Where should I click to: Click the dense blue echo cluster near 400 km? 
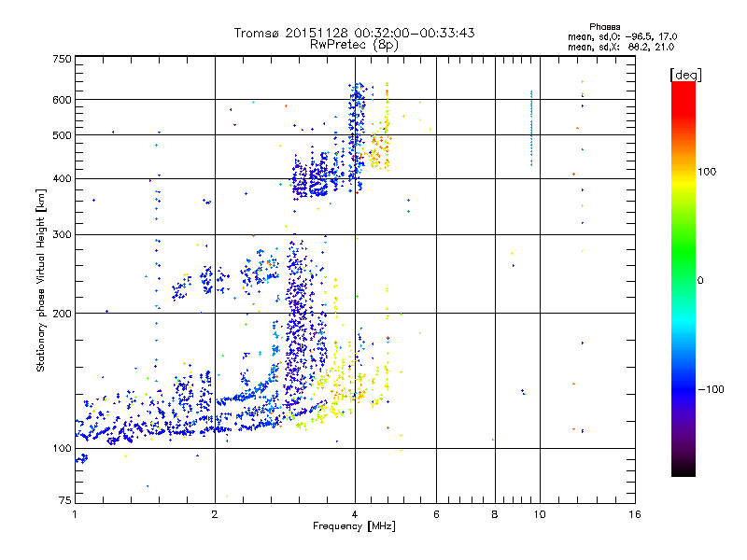pos(312,178)
